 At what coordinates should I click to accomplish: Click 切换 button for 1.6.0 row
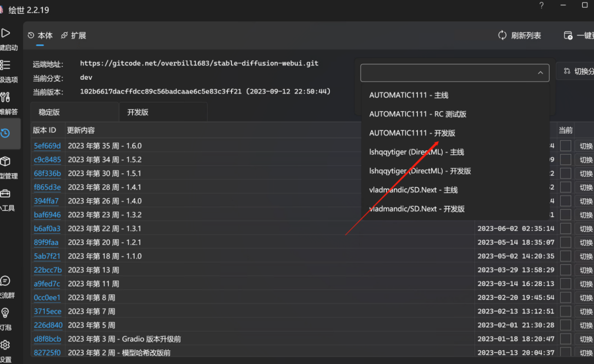[585, 146]
